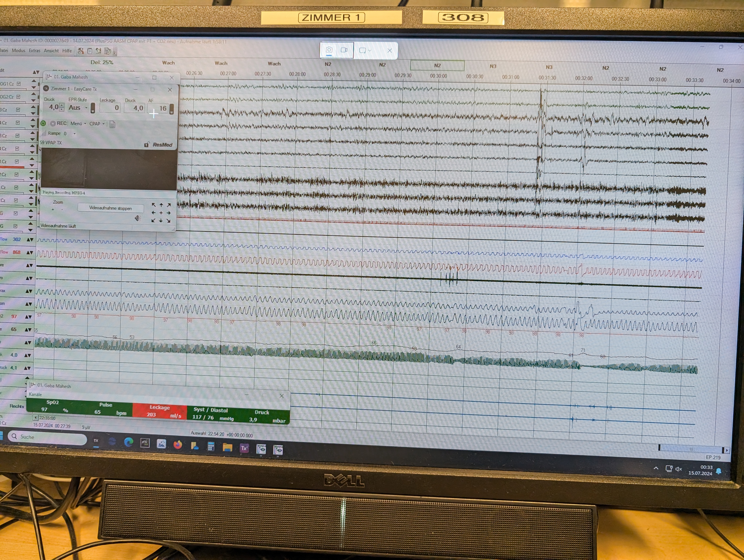This screenshot has height=560, width=744.
Task: Increase Druck with the stepper up arrow
Action: [x=62, y=106]
